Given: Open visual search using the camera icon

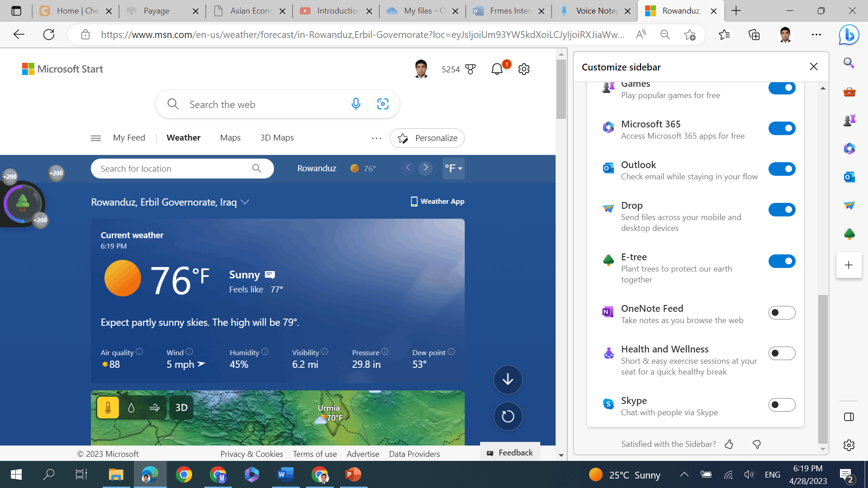Looking at the screenshot, I should (x=383, y=104).
